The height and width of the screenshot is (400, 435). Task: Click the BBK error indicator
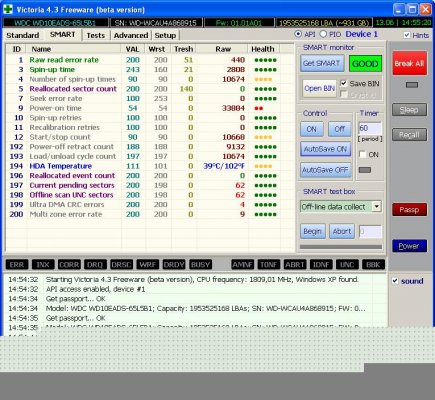[x=373, y=265]
